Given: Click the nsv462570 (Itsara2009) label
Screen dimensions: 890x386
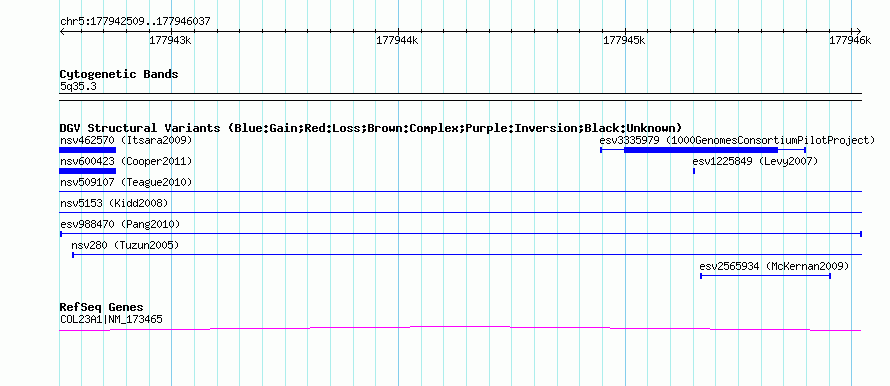Looking at the screenshot, I should (126, 140).
